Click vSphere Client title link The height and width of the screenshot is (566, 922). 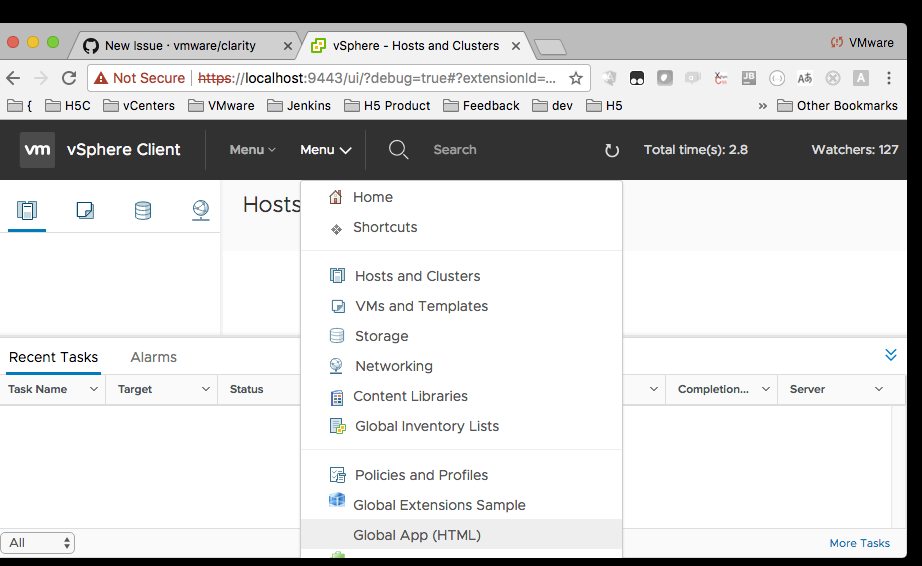tap(123, 150)
